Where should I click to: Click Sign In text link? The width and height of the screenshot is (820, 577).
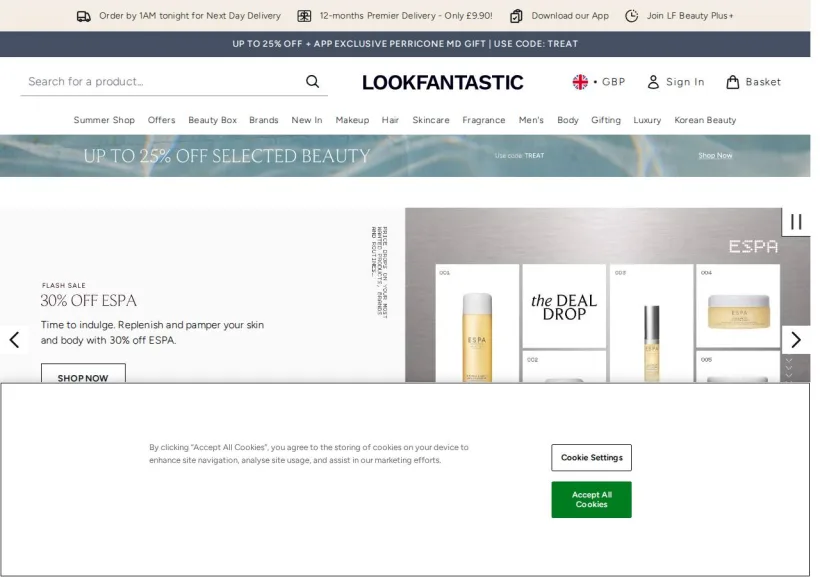pyautogui.click(x=685, y=82)
